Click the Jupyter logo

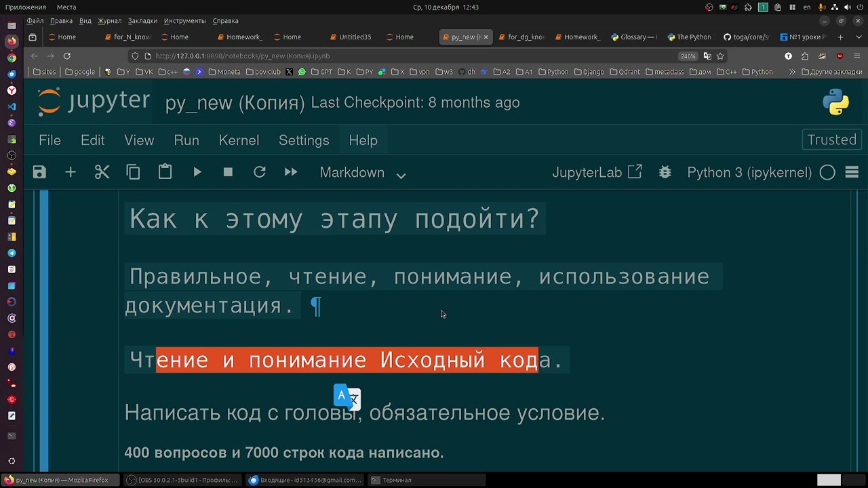click(x=94, y=102)
